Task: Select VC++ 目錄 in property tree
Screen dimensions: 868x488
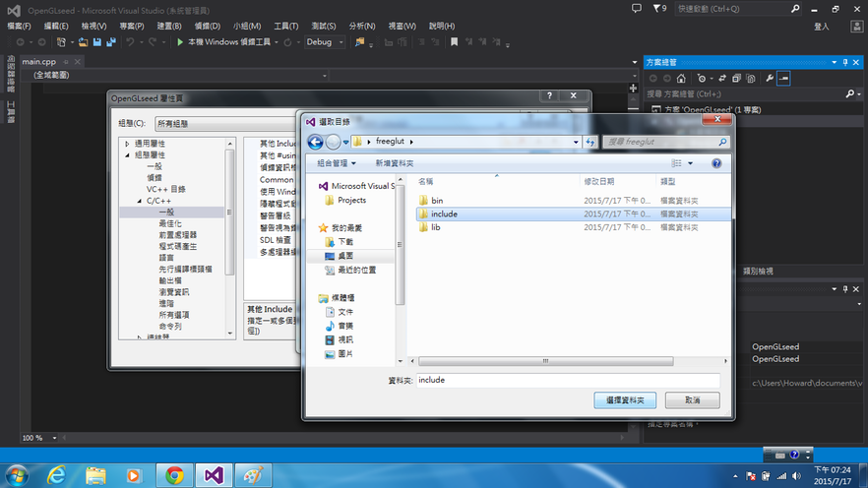Action: pos(165,189)
